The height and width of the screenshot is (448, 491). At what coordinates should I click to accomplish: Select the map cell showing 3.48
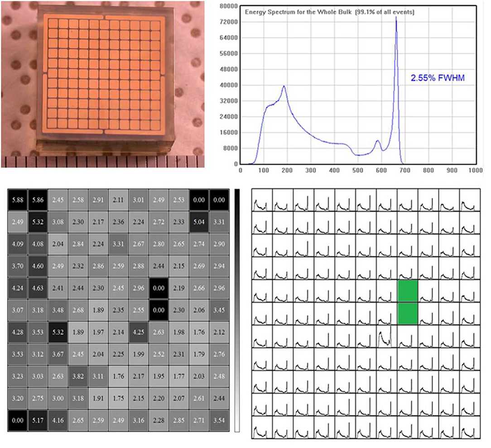pos(58,310)
